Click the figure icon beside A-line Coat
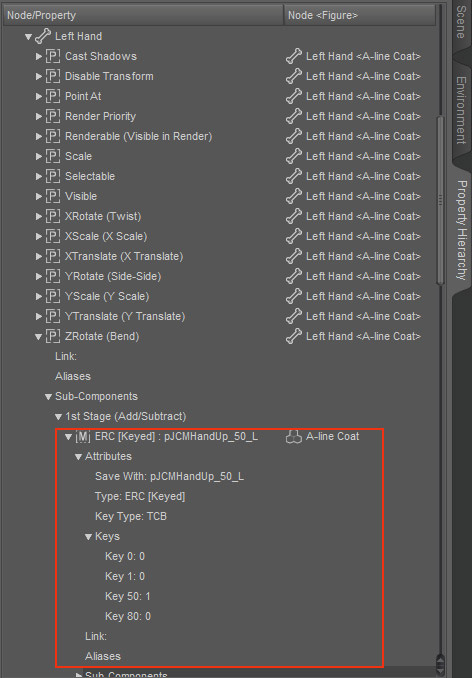This screenshot has height=678, width=472. pos(293,437)
